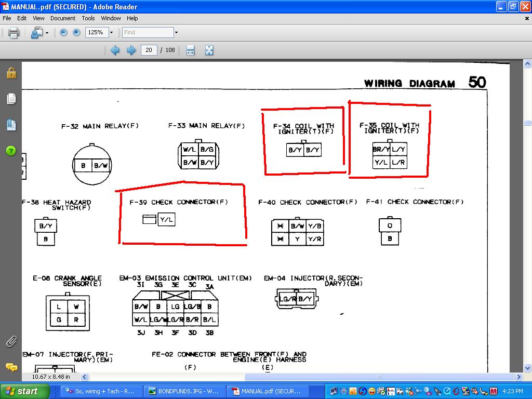Click the Windows Start button
Image resolution: width=532 pixels, height=399 pixels.
coord(21,391)
